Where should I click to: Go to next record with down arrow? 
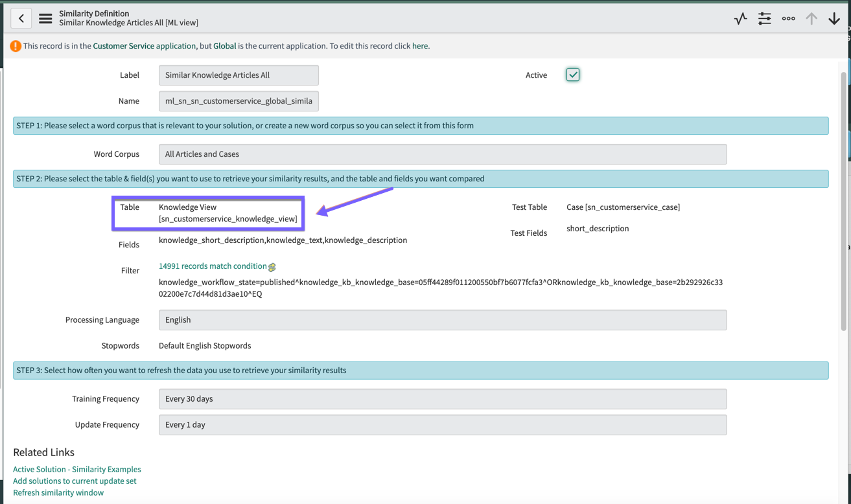pos(834,19)
